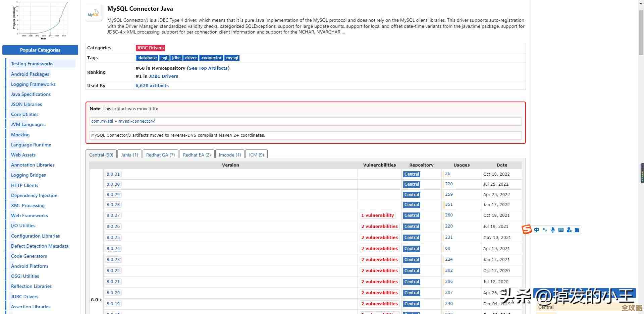Check the vulnerability for version 8.0.27
This screenshot has width=644, height=314.
[378, 215]
